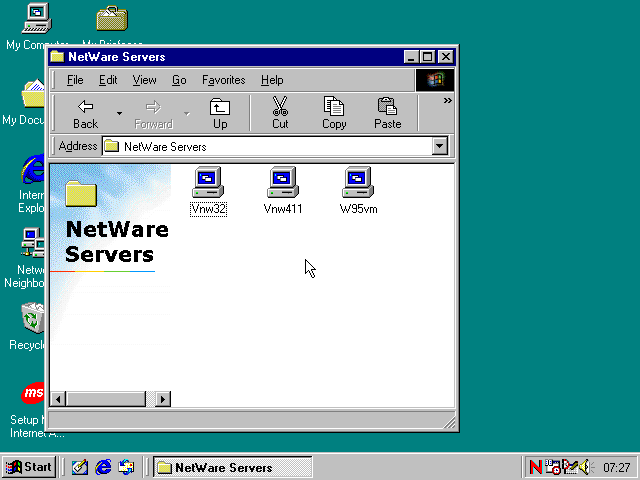Click the right arrow on the horizontal scrollbar

163,399
